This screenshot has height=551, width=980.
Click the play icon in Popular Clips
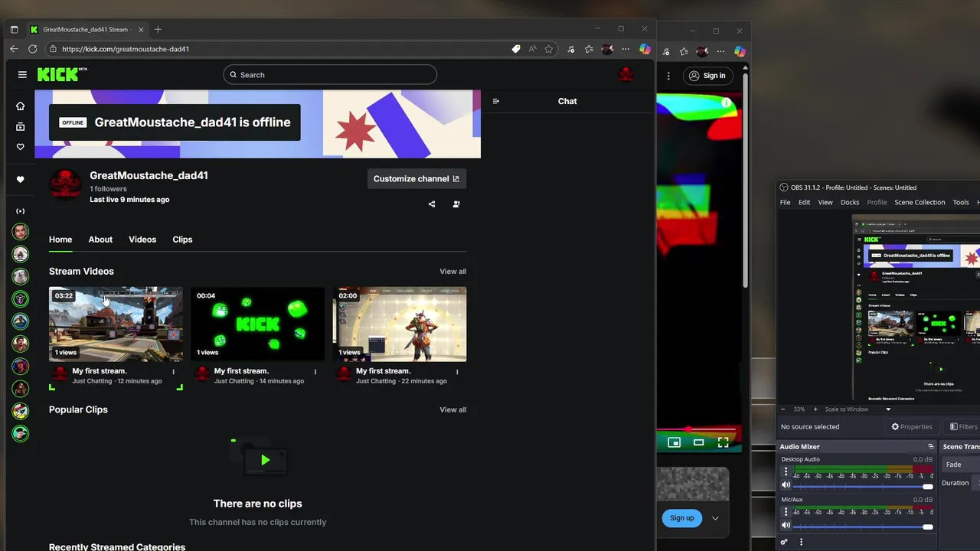(x=265, y=460)
